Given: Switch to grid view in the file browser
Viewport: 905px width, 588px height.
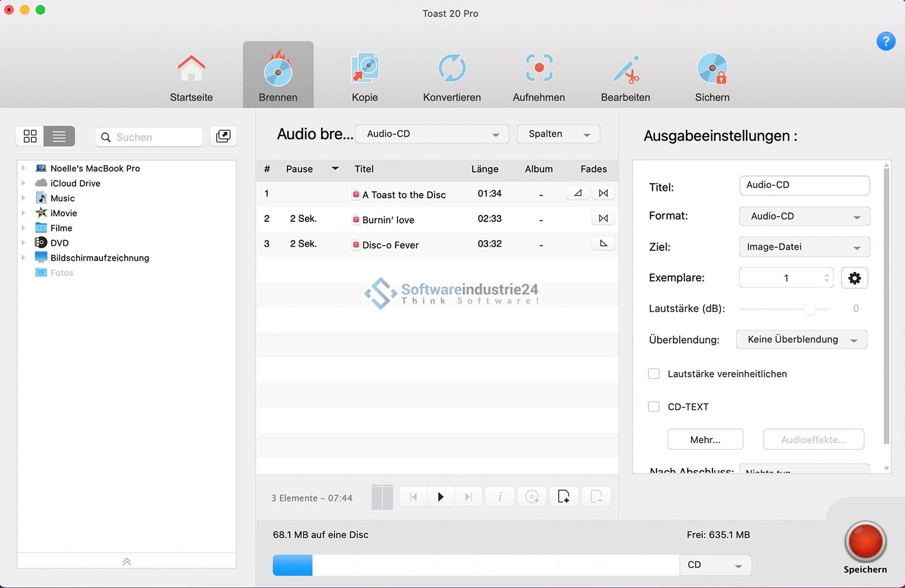Looking at the screenshot, I should coord(30,137).
